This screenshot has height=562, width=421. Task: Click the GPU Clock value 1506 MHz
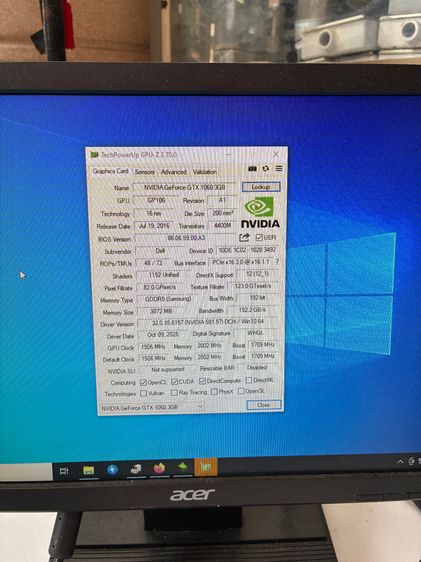(153, 347)
